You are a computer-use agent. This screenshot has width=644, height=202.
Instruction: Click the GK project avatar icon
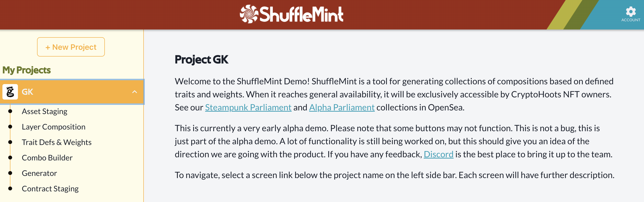(10, 92)
